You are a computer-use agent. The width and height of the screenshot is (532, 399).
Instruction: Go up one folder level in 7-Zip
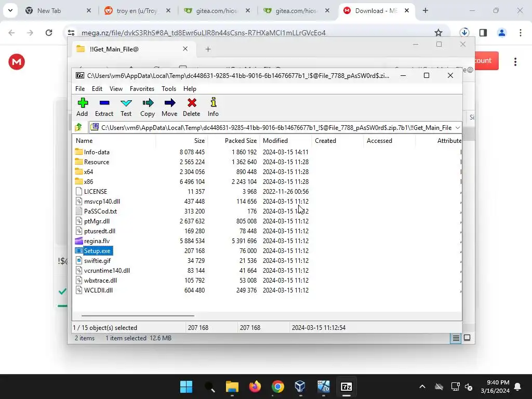pos(79,128)
